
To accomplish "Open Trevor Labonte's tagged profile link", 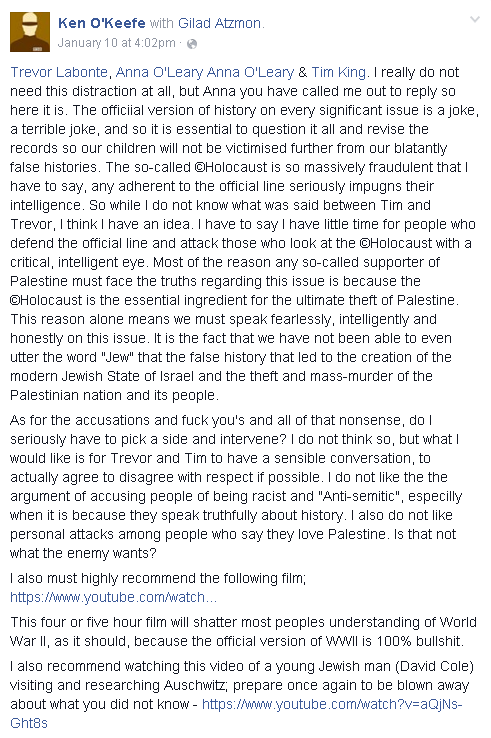I will 59,72.
